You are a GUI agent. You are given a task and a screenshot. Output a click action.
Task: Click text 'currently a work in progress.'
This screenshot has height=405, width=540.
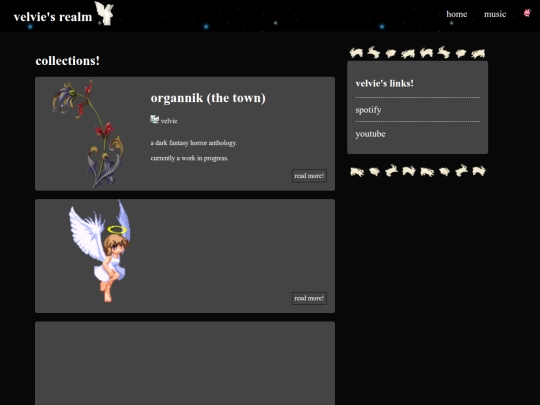(x=189, y=158)
